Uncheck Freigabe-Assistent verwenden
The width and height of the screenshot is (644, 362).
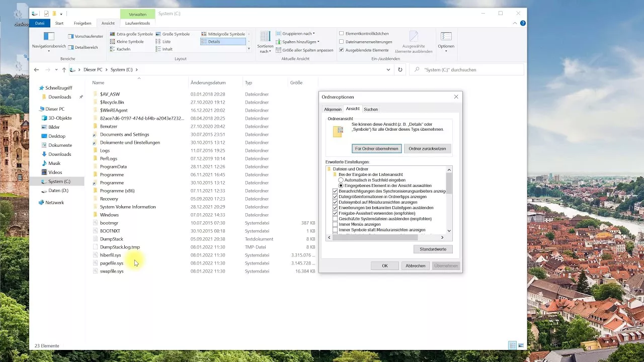pos(335,213)
